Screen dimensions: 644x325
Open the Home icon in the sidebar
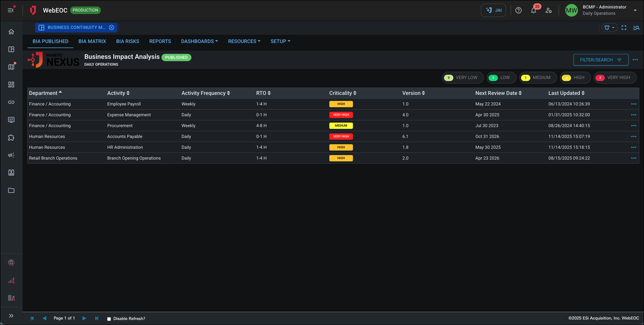[x=11, y=31]
